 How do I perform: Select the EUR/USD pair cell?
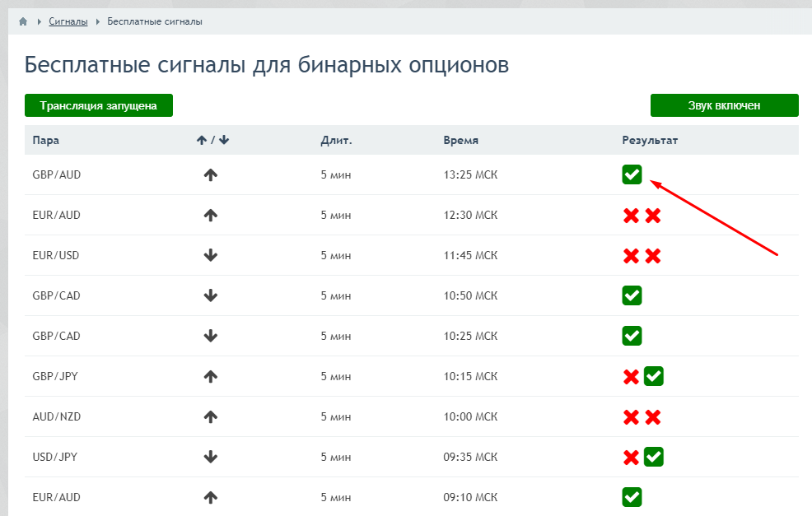(56, 255)
